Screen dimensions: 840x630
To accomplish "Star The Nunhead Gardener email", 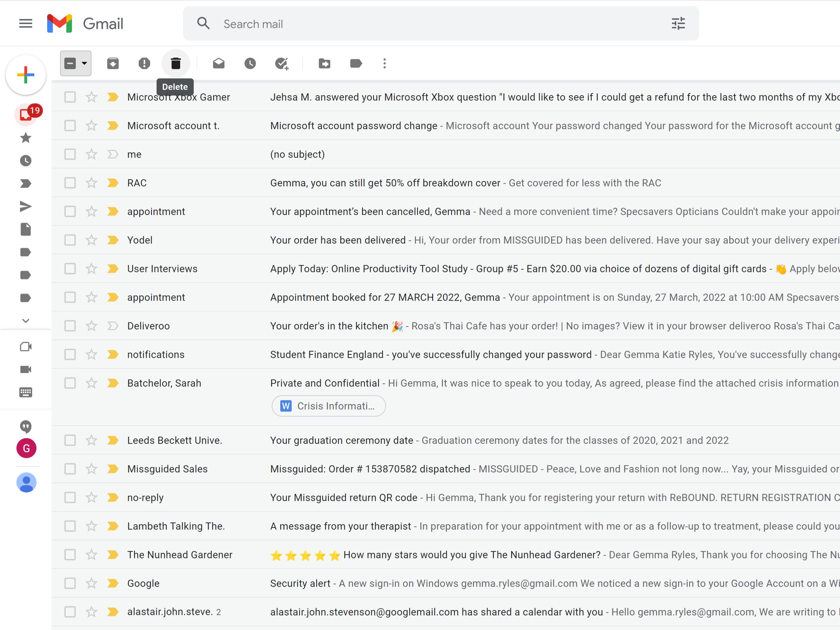I will [x=91, y=555].
